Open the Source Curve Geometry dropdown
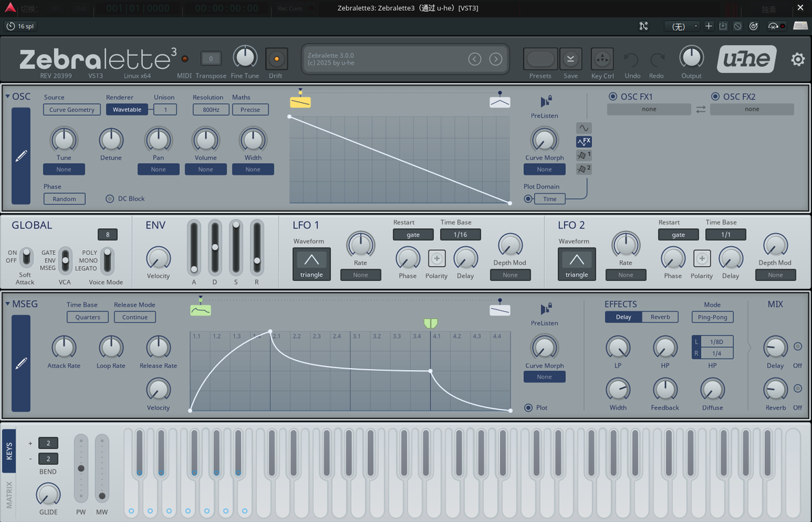The height and width of the screenshot is (522, 812). point(72,110)
